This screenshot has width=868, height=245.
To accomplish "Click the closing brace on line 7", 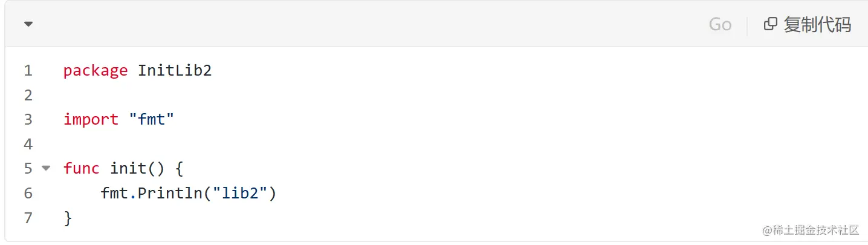I will (x=68, y=218).
